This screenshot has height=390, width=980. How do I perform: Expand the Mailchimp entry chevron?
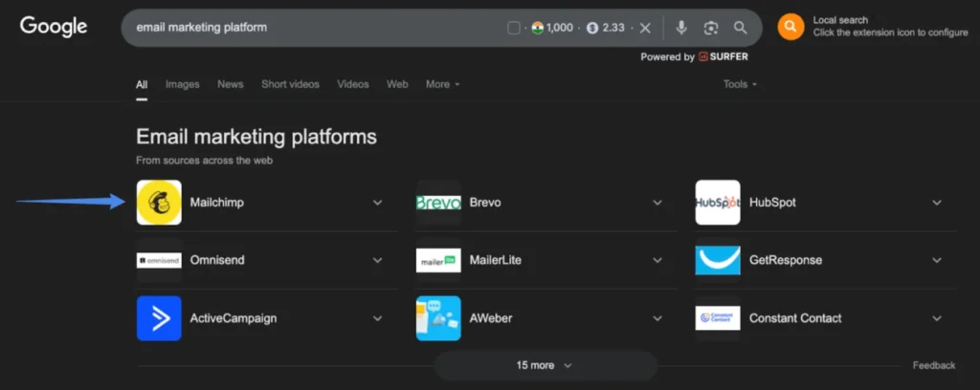(x=377, y=203)
